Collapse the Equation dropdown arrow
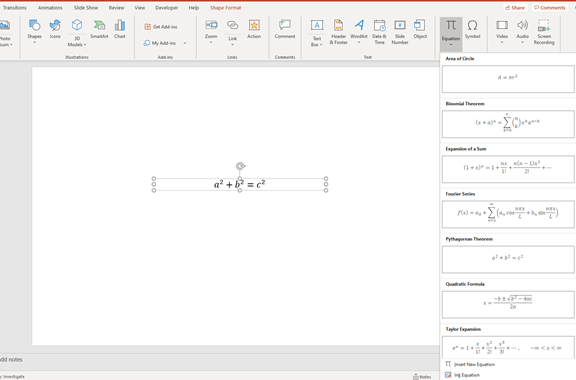The image size is (576, 380). click(451, 45)
